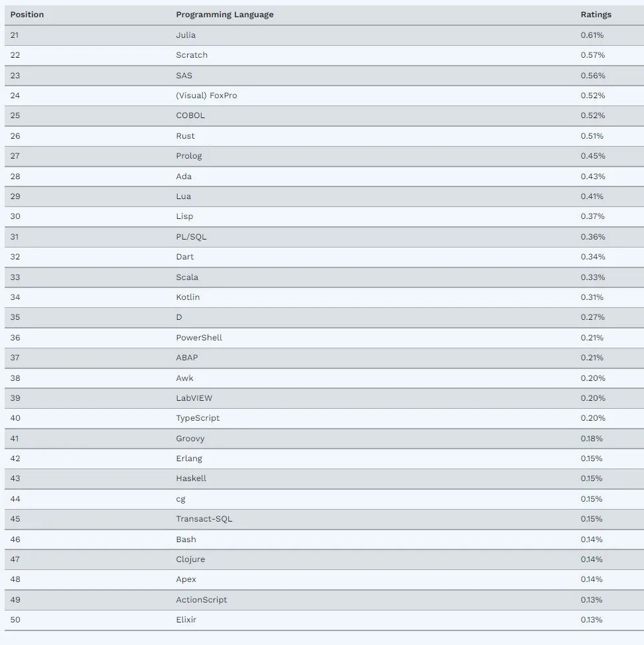Select the PL/SQL entry
644x645 pixels.
(x=192, y=237)
